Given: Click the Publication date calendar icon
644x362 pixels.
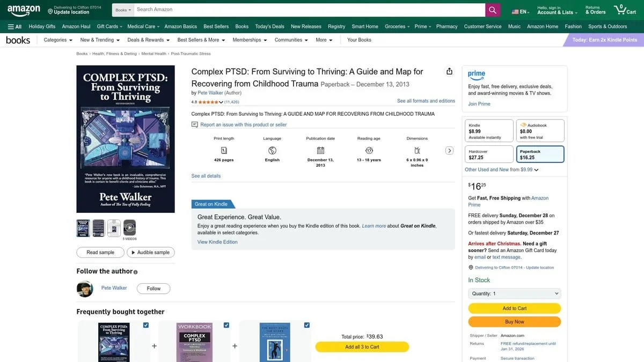Looking at the screenshot, I should pos(320,151).
